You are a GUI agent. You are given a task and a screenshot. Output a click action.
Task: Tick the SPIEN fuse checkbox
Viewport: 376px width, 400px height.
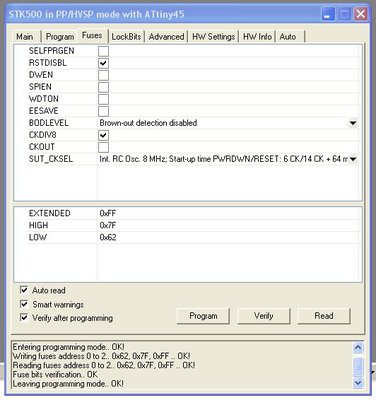point(103,87)
